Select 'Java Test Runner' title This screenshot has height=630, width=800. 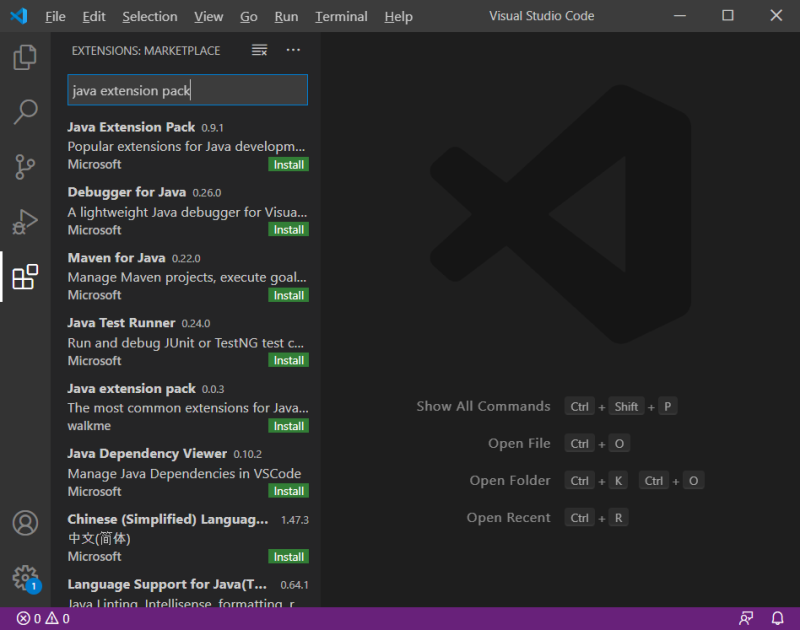pos(121,323)
